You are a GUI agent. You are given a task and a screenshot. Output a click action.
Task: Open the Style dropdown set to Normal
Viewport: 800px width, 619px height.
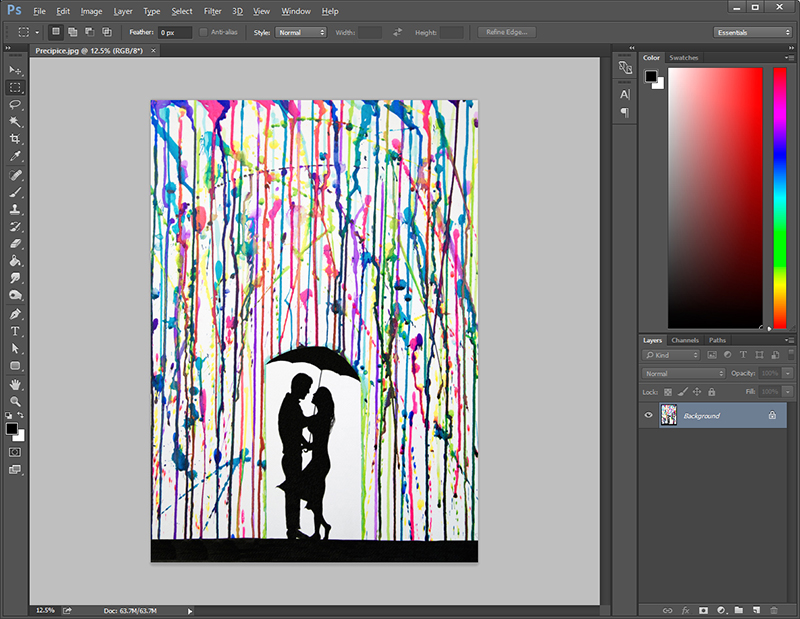pos(301,32)
